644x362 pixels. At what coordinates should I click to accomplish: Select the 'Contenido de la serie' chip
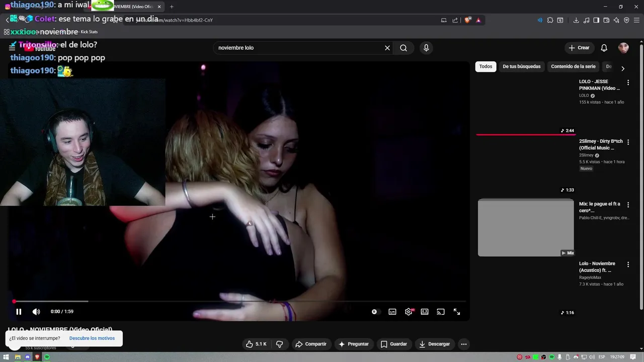pyautogui.click(x=573, y=66)
